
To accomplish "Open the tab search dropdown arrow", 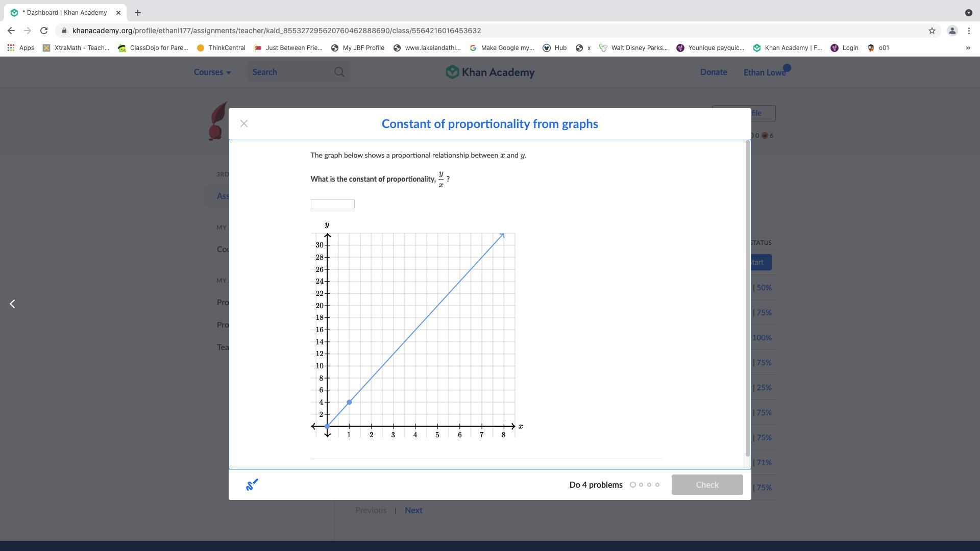I will click(x=968, y=13).
